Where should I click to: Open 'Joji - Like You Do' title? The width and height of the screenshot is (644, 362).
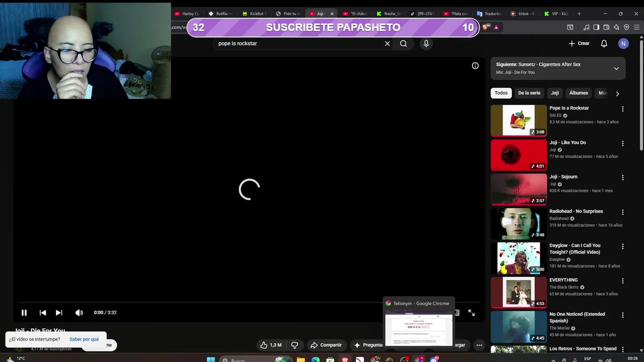568,143
